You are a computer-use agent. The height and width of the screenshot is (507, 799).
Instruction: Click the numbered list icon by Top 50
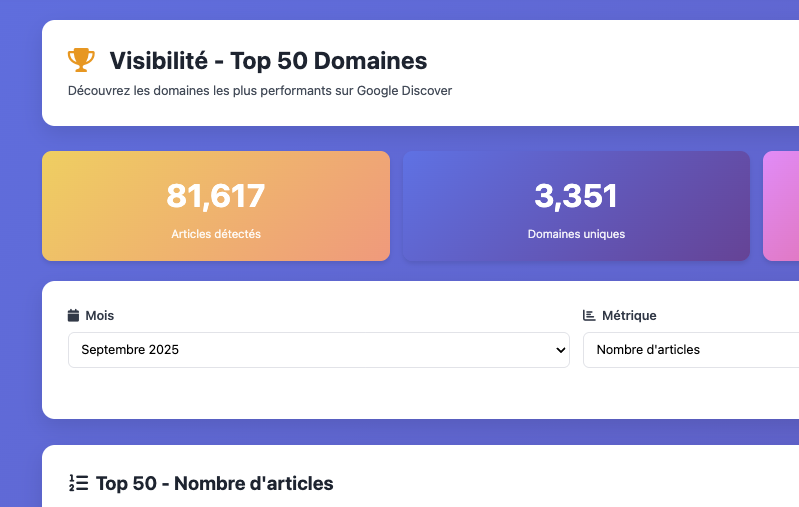tap(78, 483)
